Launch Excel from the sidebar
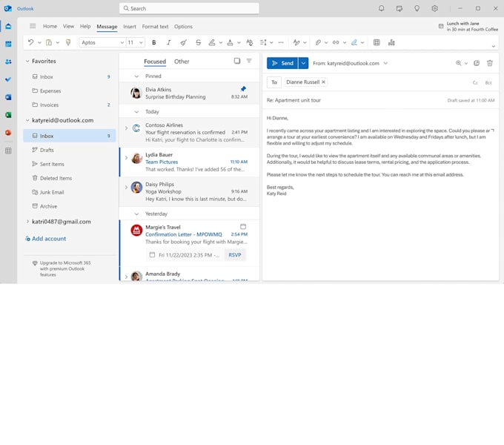Viewport: 504px width, 445px height. 8,115
